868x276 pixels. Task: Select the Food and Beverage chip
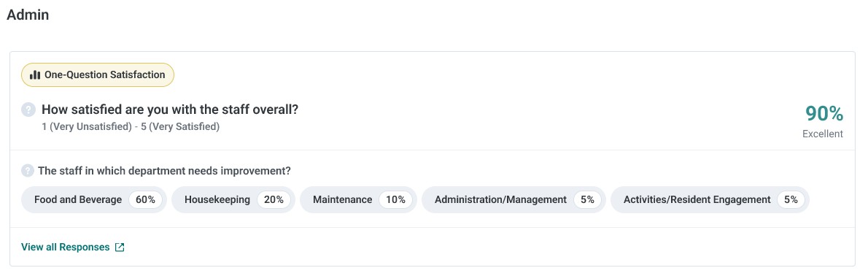[94, 199]
